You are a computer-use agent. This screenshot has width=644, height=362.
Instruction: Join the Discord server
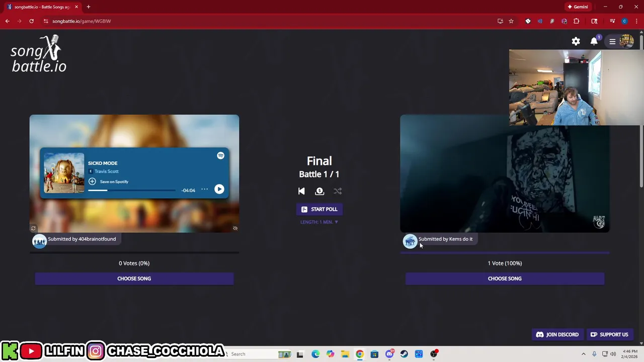tap(557, 334)
